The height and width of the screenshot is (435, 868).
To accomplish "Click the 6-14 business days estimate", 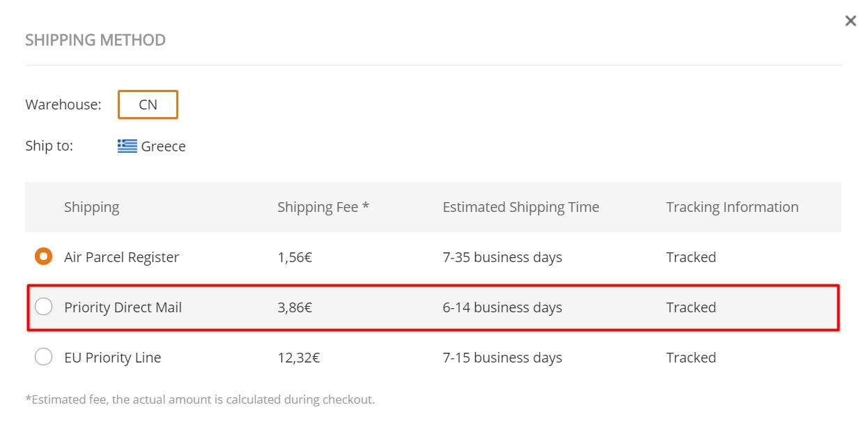I will pyautogui.click(x=502, y=307).
